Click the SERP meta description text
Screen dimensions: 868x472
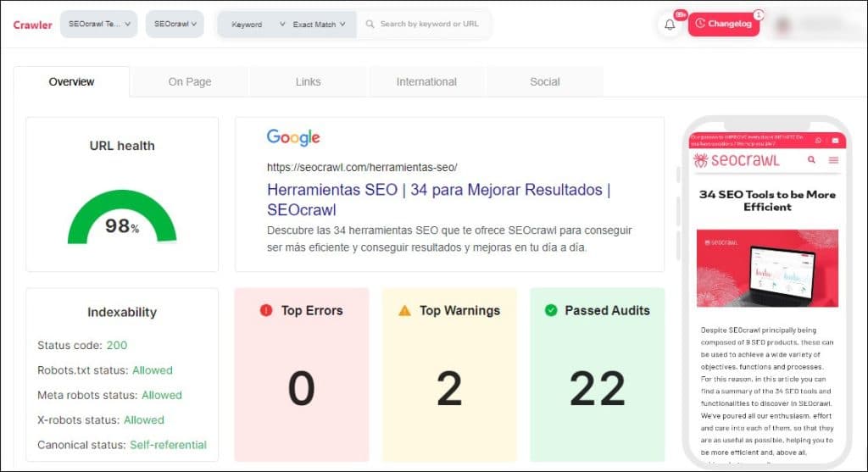pos(449,238)
